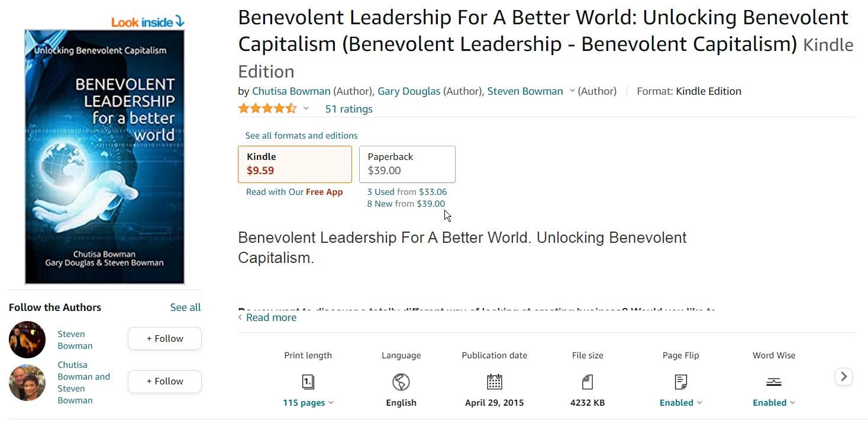Image resolution: width=868 pixels, height=430 pixels.
Task: Click the star rating icons
Action: [267, 108]
